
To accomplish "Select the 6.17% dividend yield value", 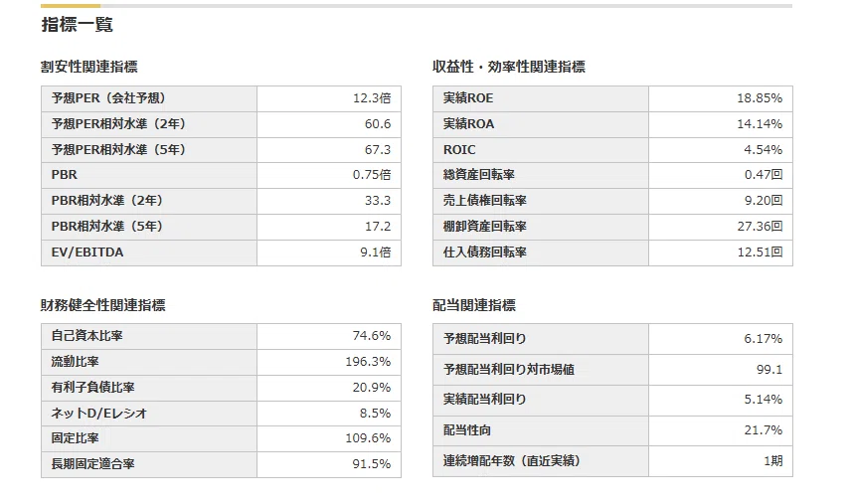I will pos(764,339).
